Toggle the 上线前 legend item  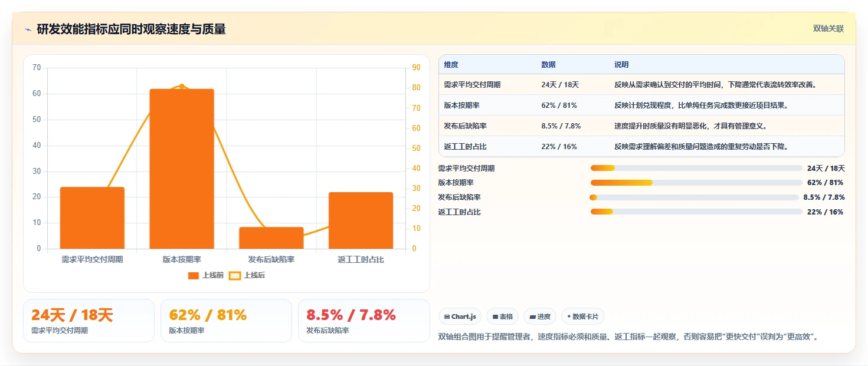206,275
